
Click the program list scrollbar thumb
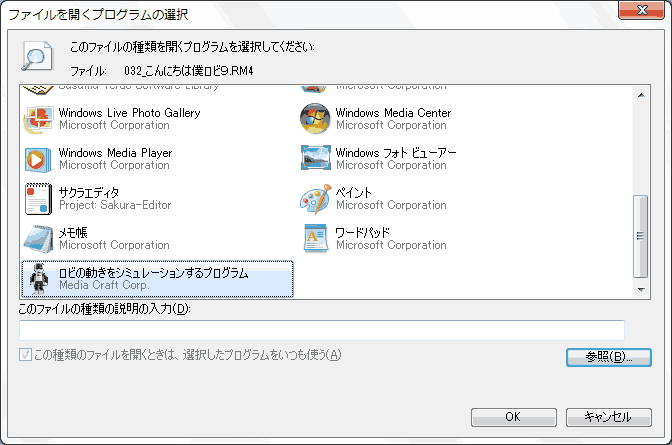pos(641,236)
